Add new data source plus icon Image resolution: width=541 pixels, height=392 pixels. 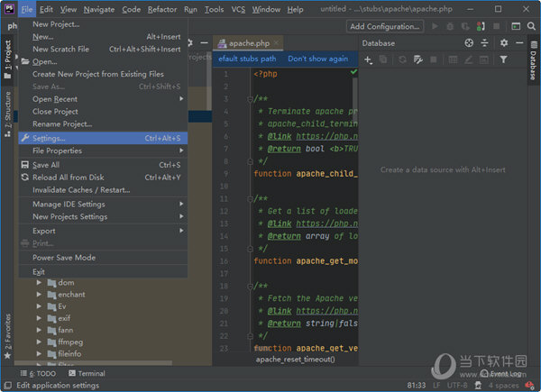[368, 60]
